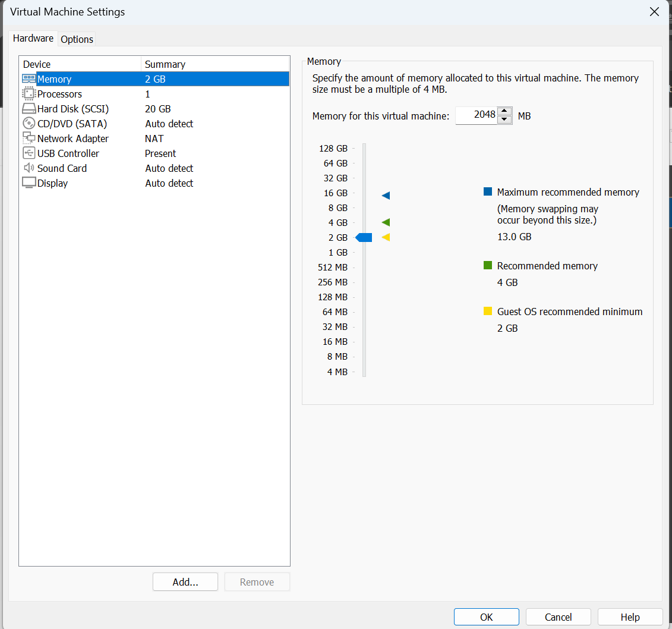Click the memory value field showing 2048

click(x=476, y=115)
